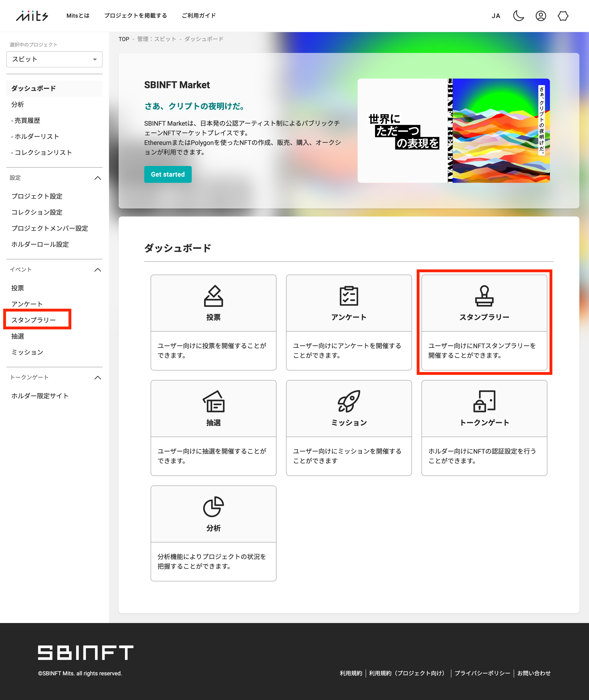Click the hexagon wallet icon
The height and width of the screenshot is (700, 589).
click(x=563, y=16)
